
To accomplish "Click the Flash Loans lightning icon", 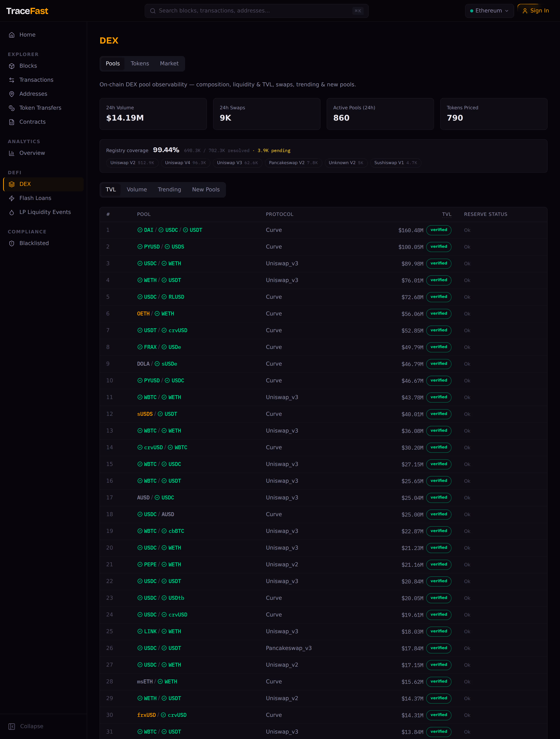I will [12, 198].
